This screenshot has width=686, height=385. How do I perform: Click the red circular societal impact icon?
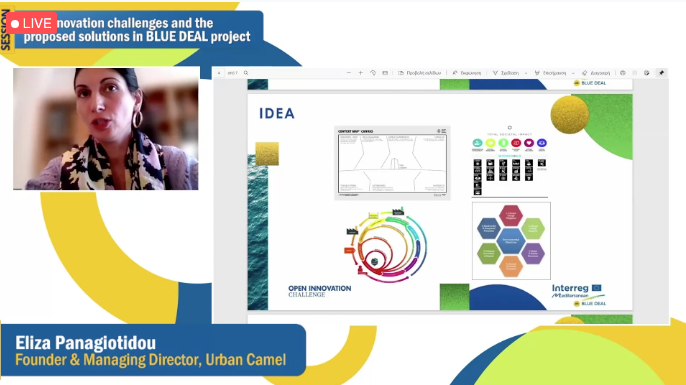pos(516,143)
